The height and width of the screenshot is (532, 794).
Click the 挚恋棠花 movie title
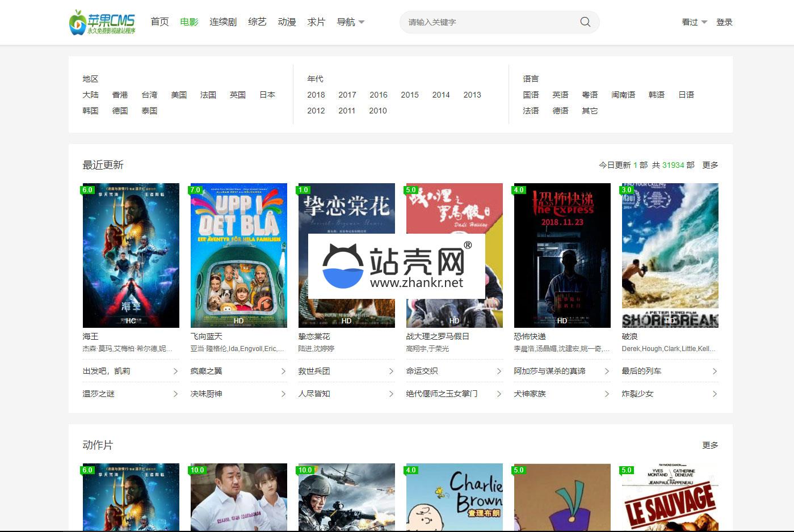[x=314, y=336]
